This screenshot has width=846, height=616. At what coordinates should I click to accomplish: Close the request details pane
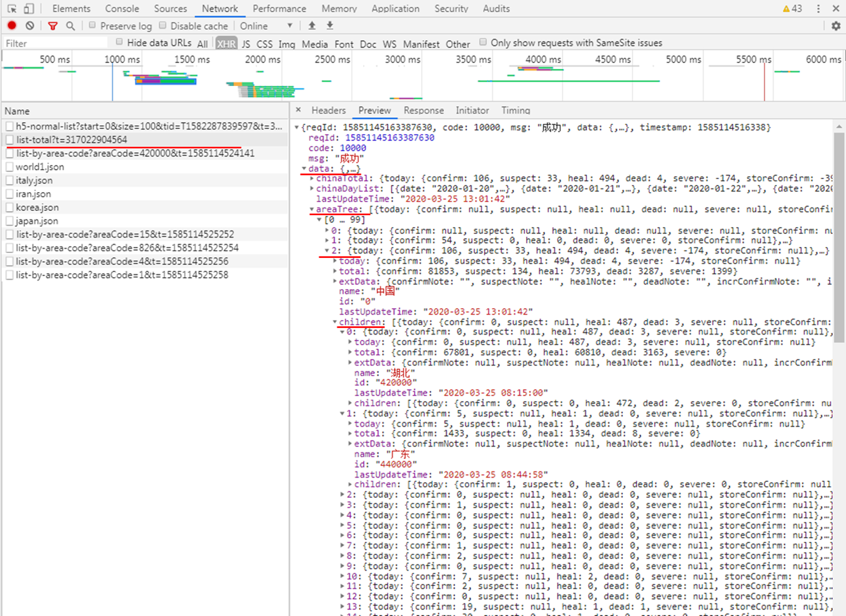pyautogui.click(x=298, y=110)
